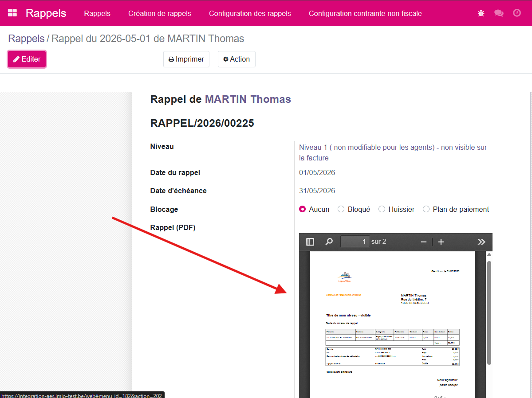The image size is (532, 398).
Task: Open the apps grid menu icon
Action: [12, 13]
